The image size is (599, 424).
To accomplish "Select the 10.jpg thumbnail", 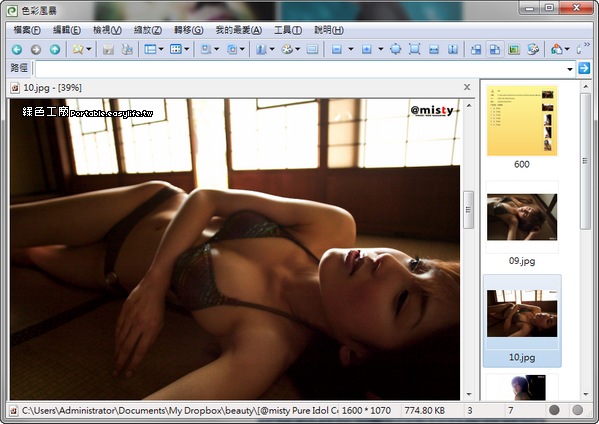I will click(x=522, y=320).
